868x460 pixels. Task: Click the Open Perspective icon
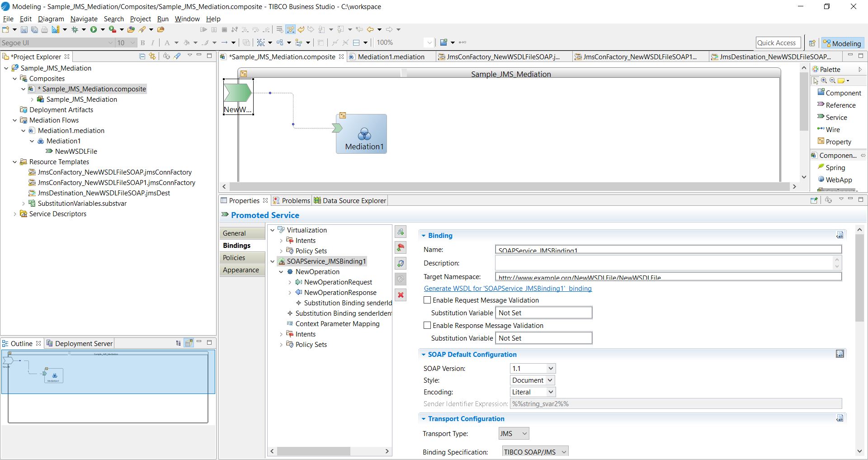[812, 43]
